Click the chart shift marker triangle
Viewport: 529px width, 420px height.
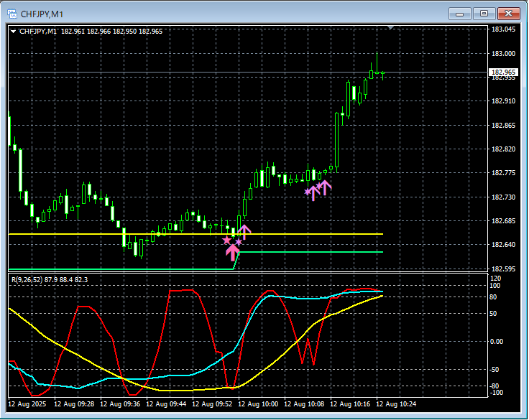coord(391,27)
